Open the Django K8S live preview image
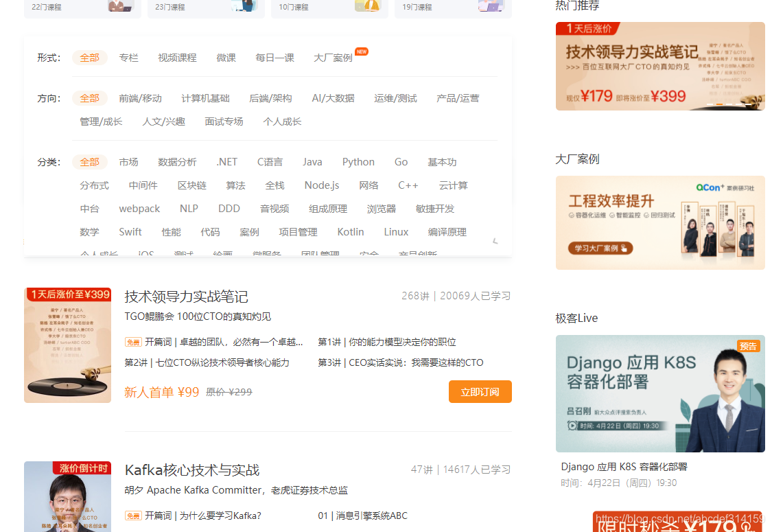This screenshot has height=532, width=772. click(660, 393)
